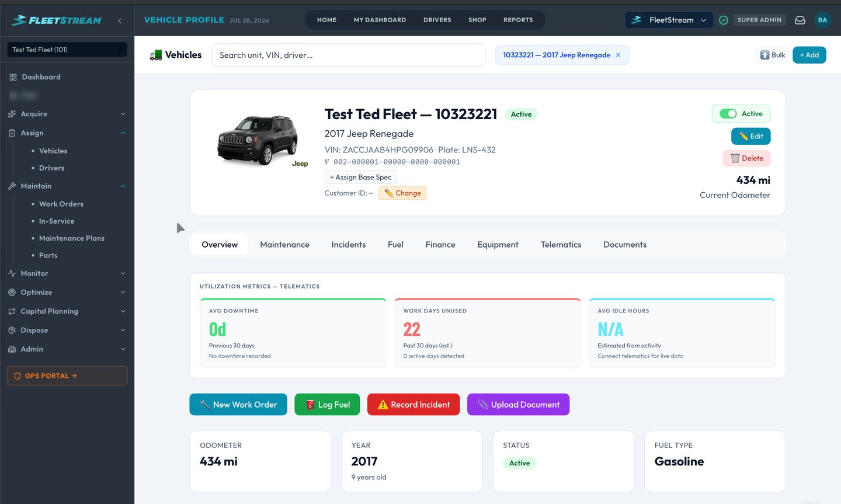
Task: Click the Maintain wrench icon
Action: click(x=12, y=186)
